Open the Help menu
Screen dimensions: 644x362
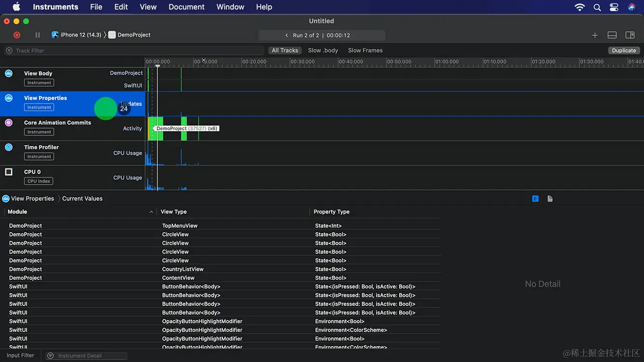pyautogui.click(x=264, y=7)
